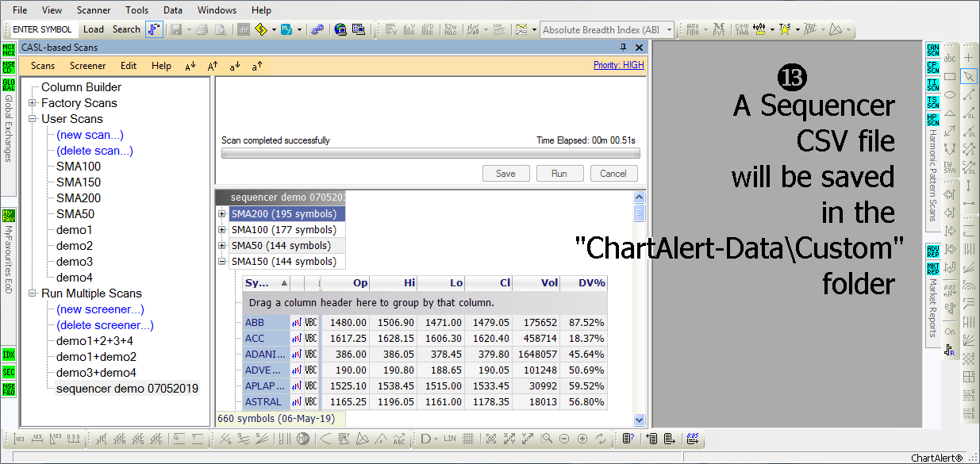Sort ascending with uppercase A-down icon
This screenshot has height=464, width=980.
[190, 66]
